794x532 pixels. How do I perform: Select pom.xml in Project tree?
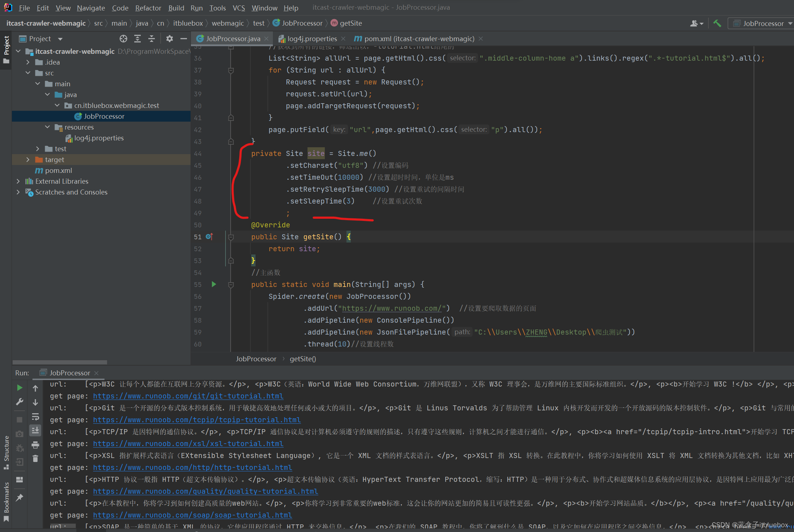point(58,170)
